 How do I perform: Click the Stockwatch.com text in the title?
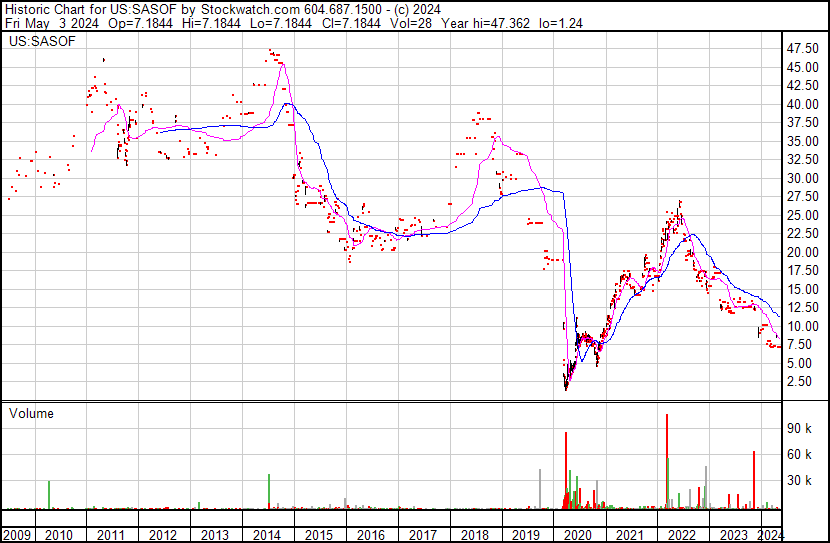pyautogui.click(x=250, y=9)
